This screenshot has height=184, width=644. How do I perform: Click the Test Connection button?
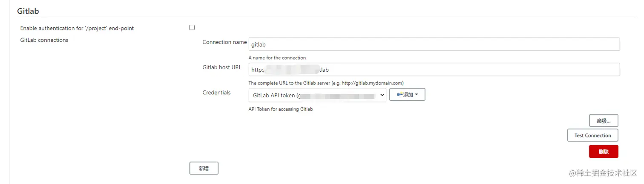[592, 135]
